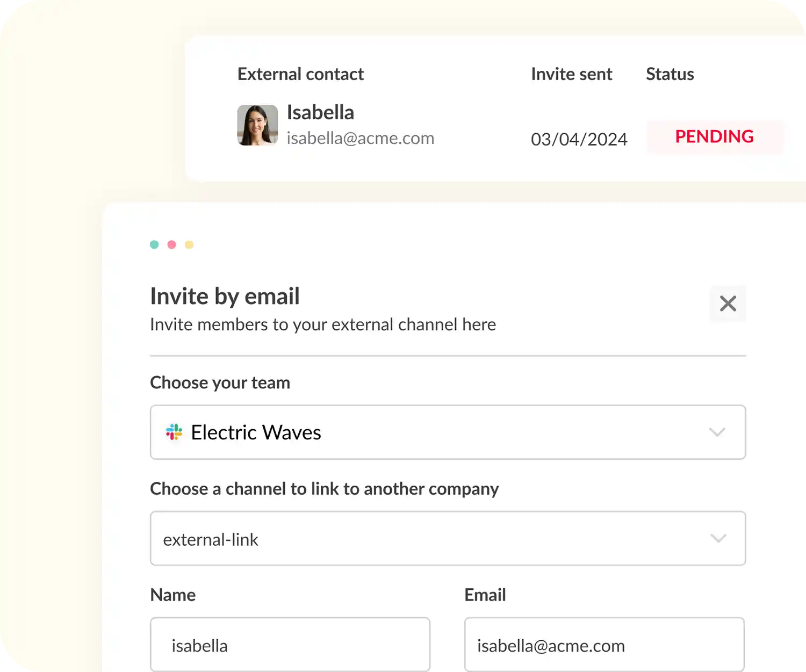The width and height of the screenshot is (806, 672).
Task: Click the chevron in the channel selector
Action: point(718,538)
